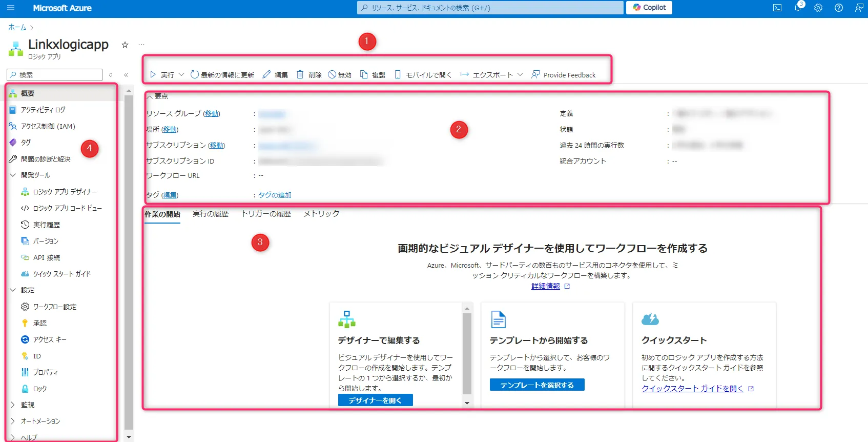Open Cloud Shell from the top bar
868x442 pixels.
(x=777, y=8)
